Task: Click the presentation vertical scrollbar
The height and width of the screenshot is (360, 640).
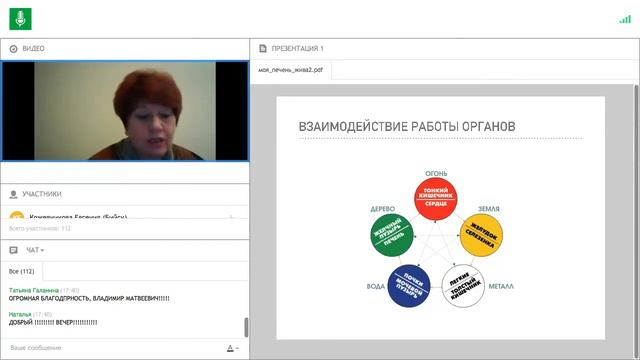Action: 636,220
